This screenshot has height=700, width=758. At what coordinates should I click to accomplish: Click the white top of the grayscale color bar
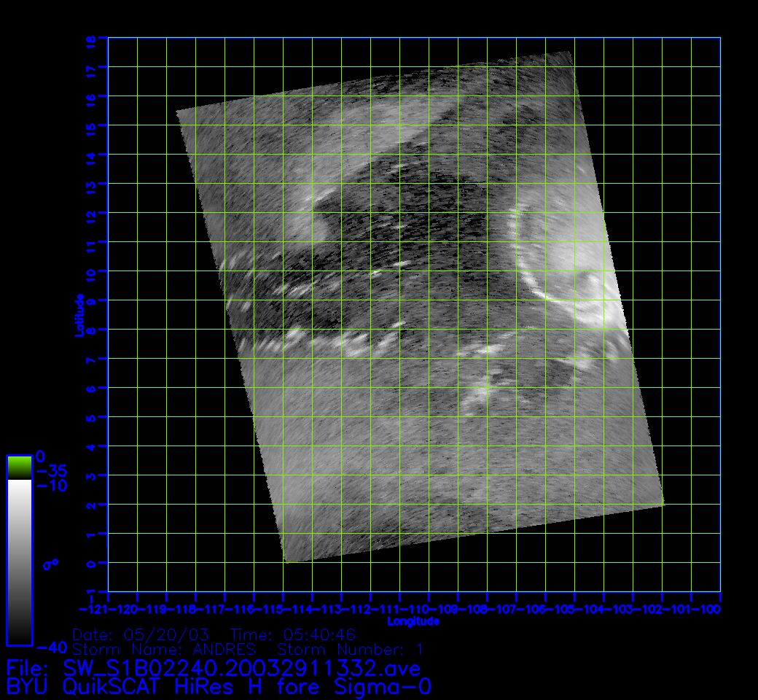click(19, 487)
